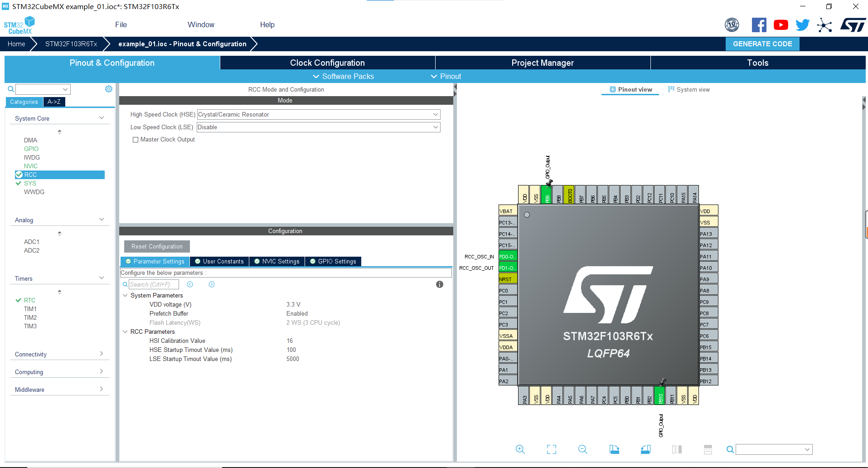Click the ST logo icon
Image resolution: width=868 pixels, height=468 pixels.
click(x=853, y=25)
